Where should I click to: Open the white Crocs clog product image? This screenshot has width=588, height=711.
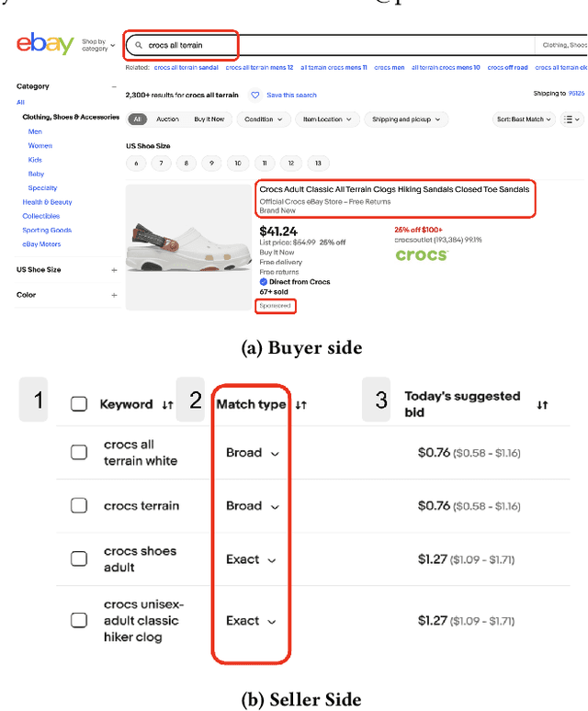click(x=188, y=247)
